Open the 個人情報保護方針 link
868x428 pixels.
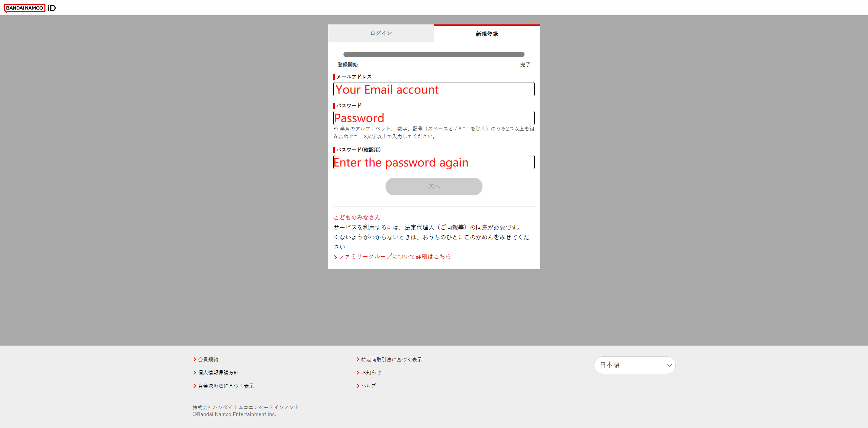218,372
